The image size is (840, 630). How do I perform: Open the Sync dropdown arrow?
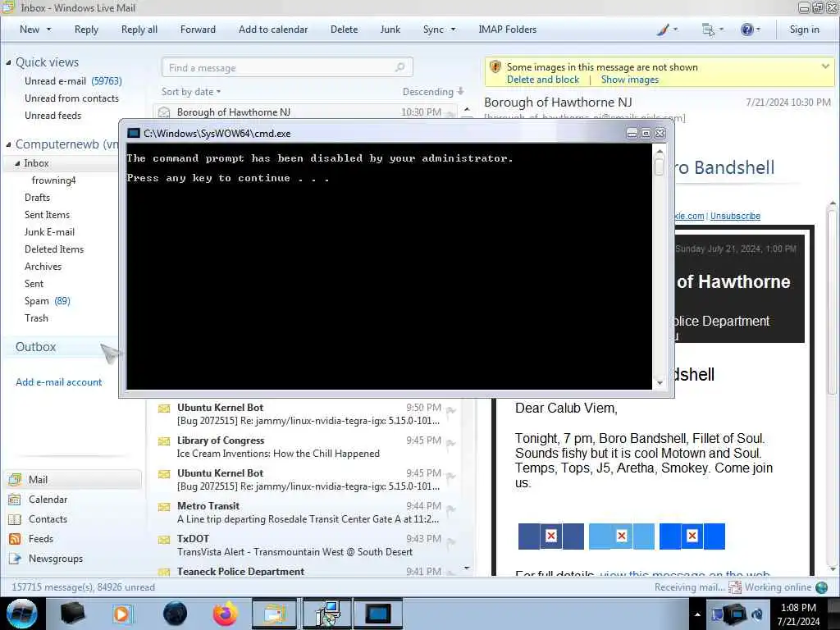453,30
